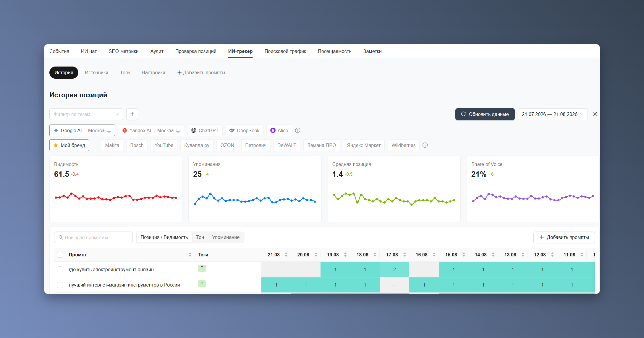
Task: Switch to the Заметки tab
Action: tap(373, 51)
